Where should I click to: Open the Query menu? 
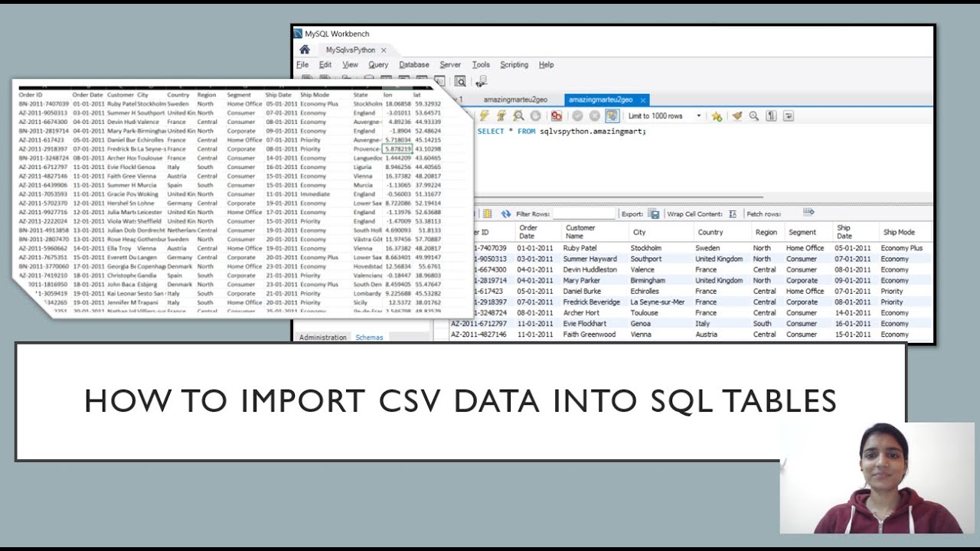(x=378, y=65)
